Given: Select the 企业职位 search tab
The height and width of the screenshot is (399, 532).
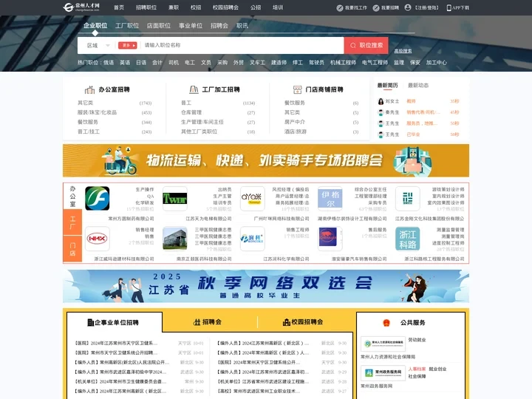Looking at the screenshot, I should (x=95, y=25).
